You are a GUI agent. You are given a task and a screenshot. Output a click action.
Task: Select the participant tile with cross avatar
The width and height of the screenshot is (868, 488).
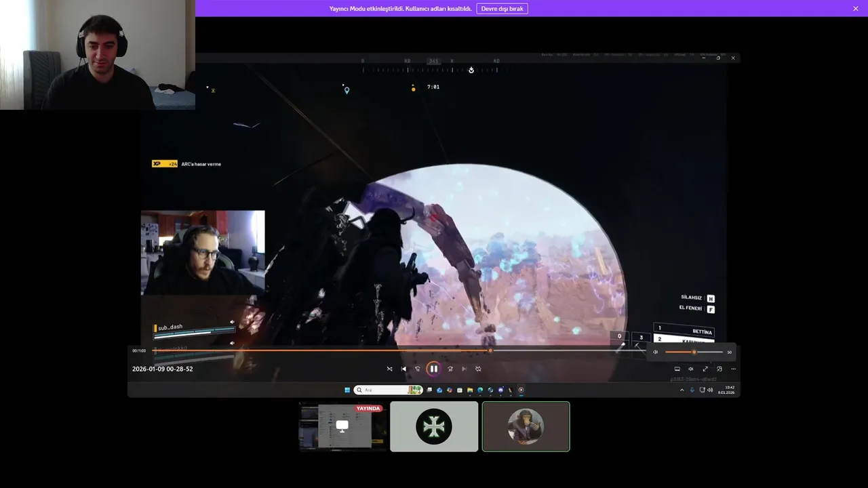click(434, 426)
